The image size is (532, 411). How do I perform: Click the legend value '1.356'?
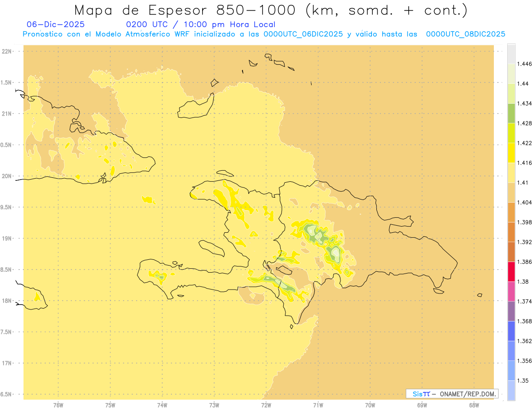(524, 361)
